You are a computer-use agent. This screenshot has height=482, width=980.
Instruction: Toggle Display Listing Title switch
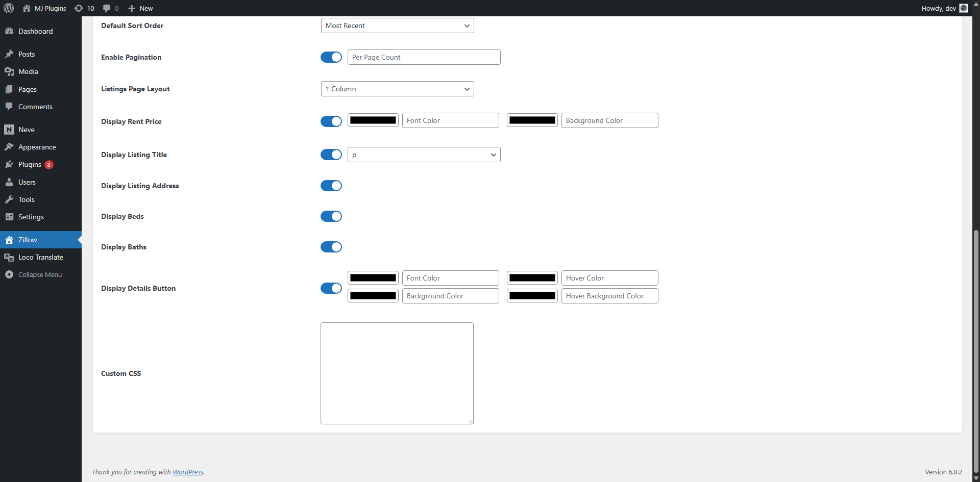[x=331, y=155]
